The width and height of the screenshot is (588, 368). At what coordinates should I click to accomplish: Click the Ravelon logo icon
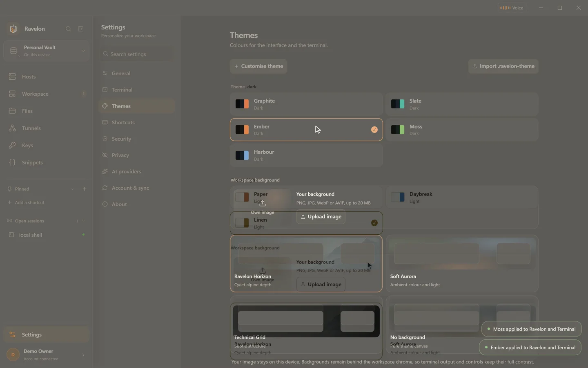pyautogui.click(x=13, y=29)
